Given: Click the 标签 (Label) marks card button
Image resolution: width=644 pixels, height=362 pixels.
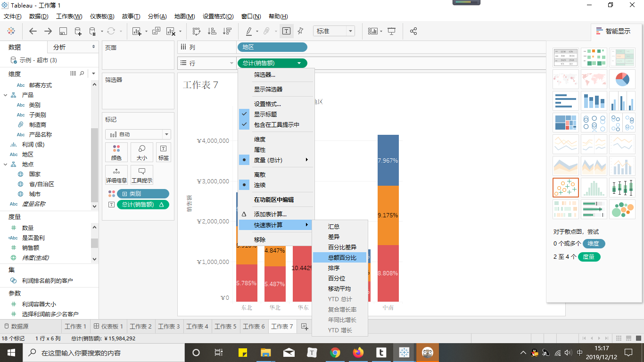Looking at the screenshot, I should coord(164,153).
